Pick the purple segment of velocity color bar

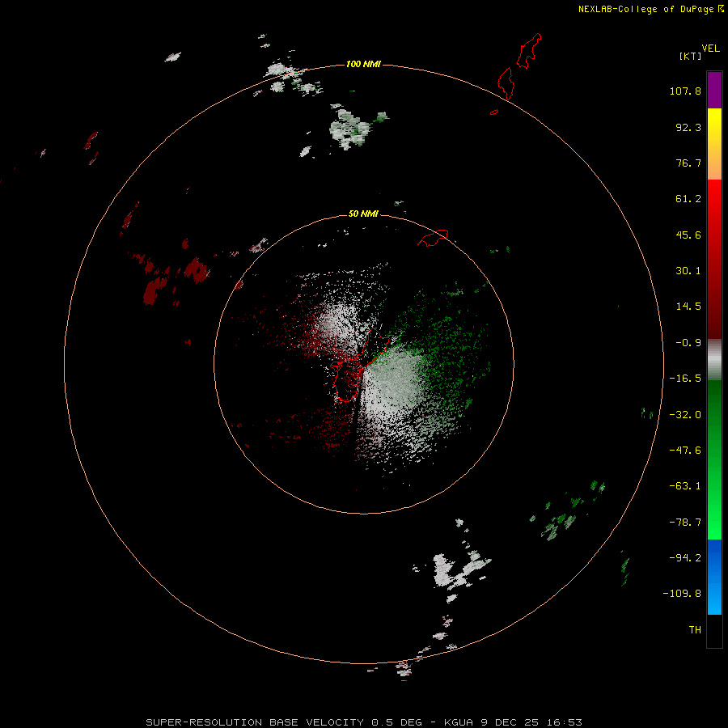[714, 90]
